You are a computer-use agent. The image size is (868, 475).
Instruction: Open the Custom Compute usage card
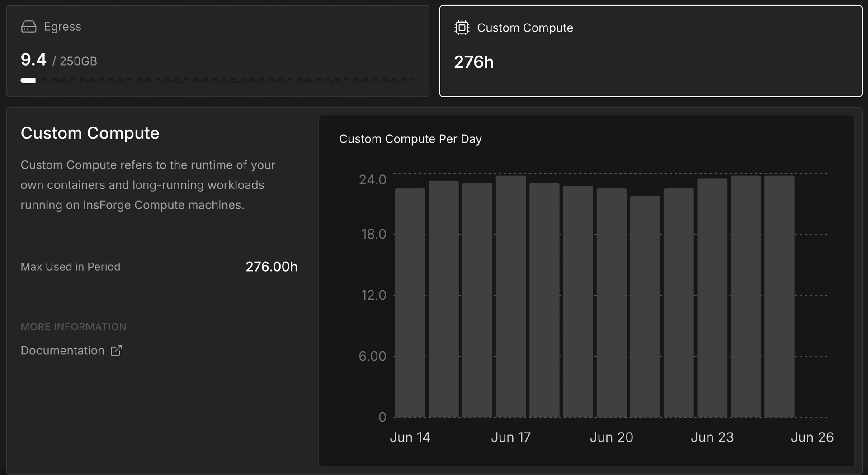point(651,51)
